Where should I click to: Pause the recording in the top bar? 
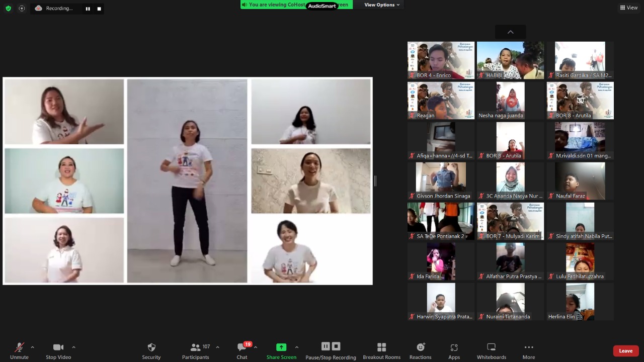pyautogui.click(x=88, y=9)
